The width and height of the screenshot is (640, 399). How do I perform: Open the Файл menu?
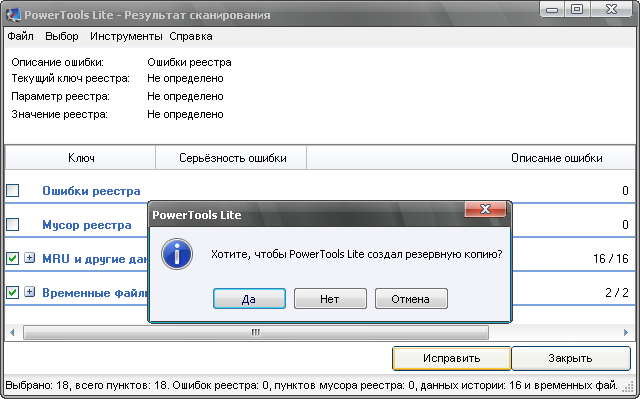(x=20, y=36)
